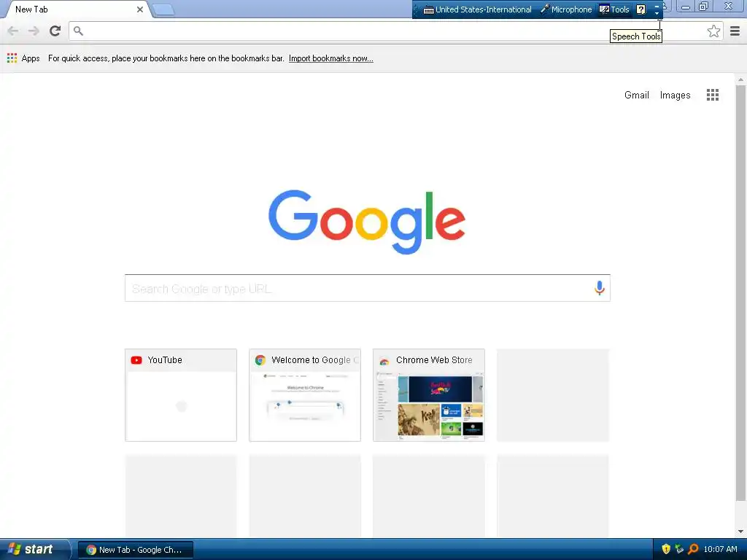
Task: Click the United States-International keyboard layout button
Action: 477,9
